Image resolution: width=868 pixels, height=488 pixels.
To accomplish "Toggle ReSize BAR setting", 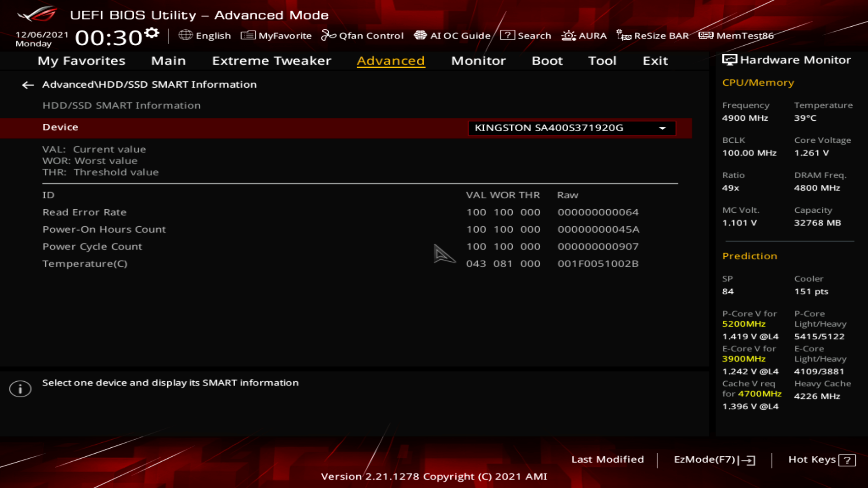I will point(652,35).
